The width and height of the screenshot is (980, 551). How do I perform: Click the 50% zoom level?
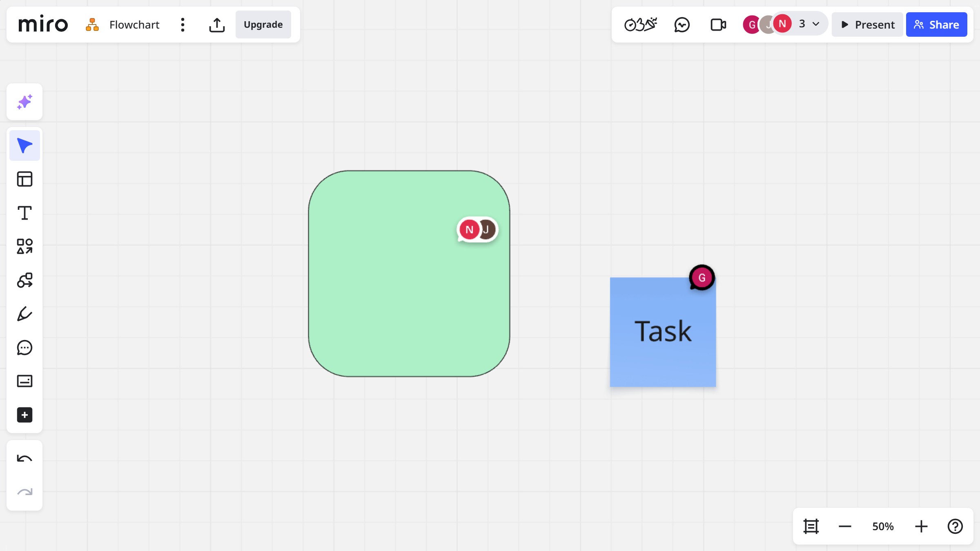pyautogui.click(x=883, y=526)
